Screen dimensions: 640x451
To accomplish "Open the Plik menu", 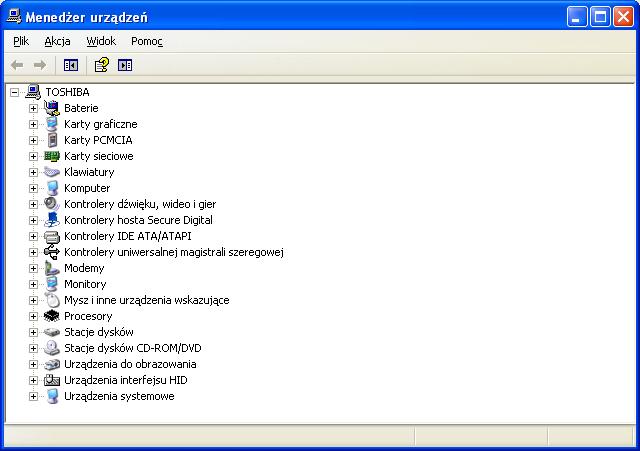I will coord(21,41).
